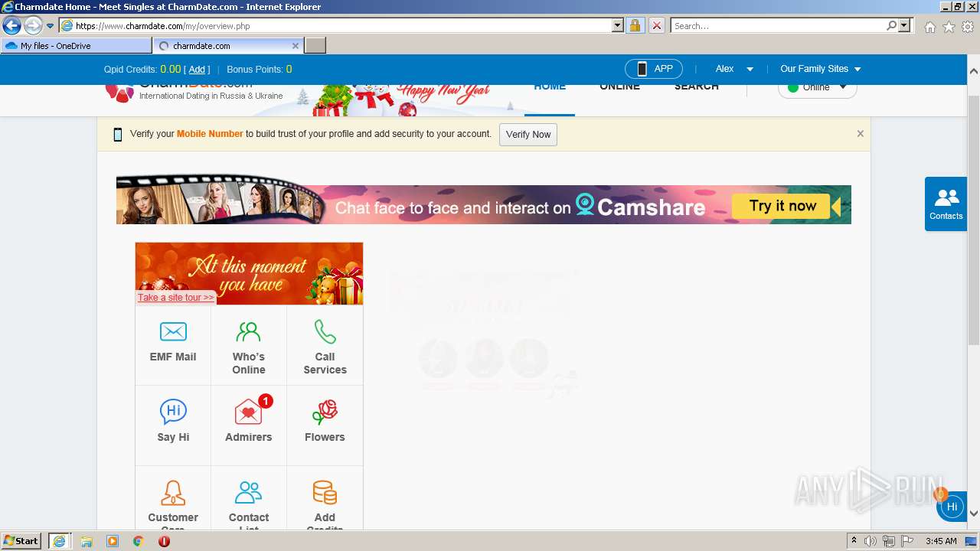Click the browser Search field
The image size is (980, 551).
click(x=777, y=25)
